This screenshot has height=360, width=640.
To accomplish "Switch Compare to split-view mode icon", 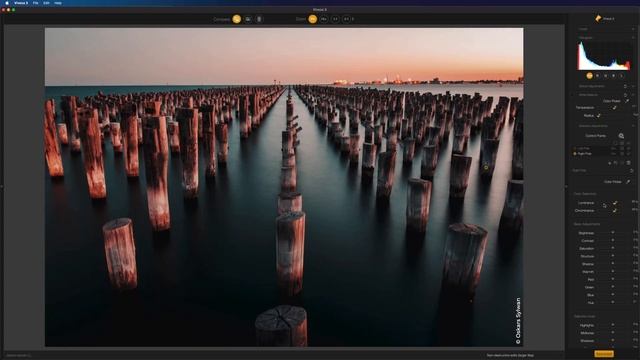I will click(x=248, y=19).
